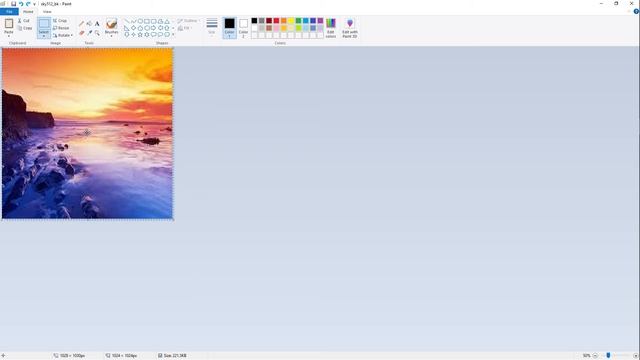
Task: Choose the green palette swatch
Action: [298, 21]
